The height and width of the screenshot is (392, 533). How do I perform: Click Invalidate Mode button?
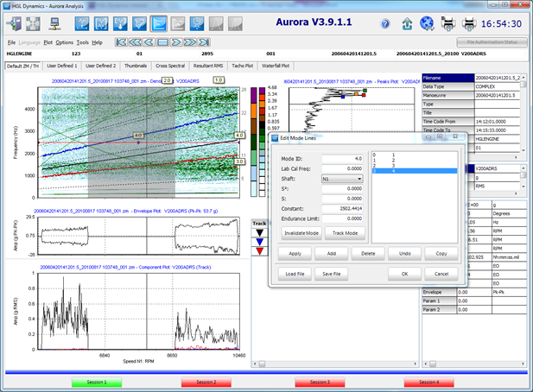(x=301, y=233)
